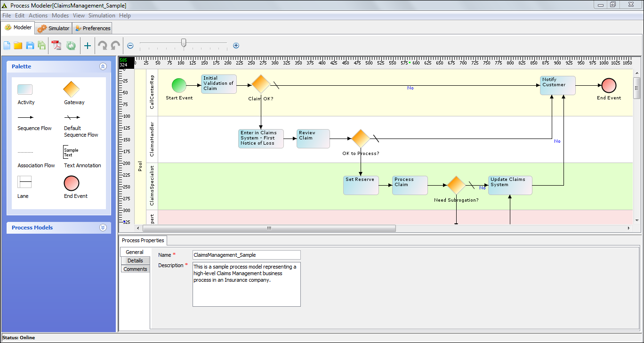Viewport: 644px width, 343px height.
Task: Select the Update Claims System activity
Action: coord(510,185)
